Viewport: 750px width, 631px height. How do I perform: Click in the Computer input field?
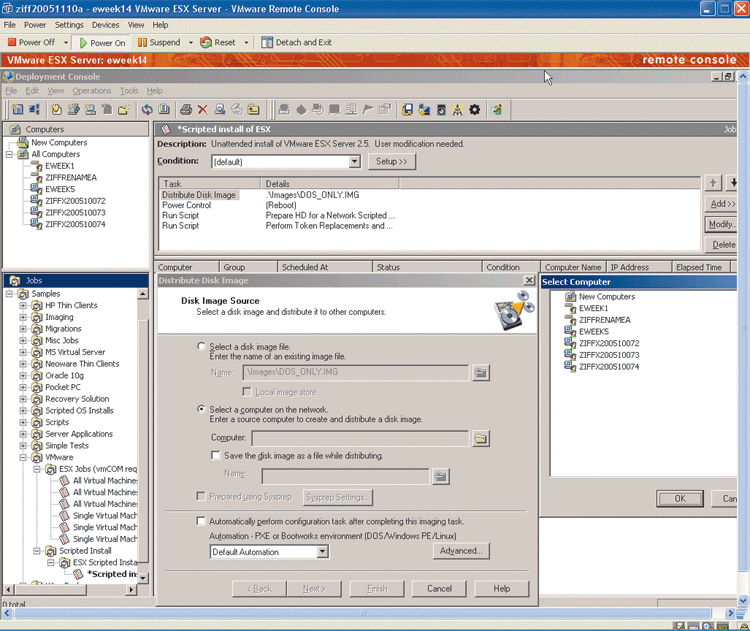click(x=360, y=438)
